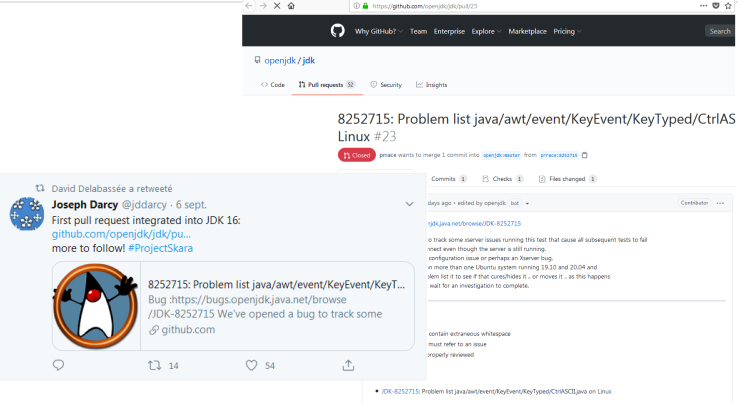Reply to the tweet with comment icon
Screen dimensions: 738x407
[58, 365]
